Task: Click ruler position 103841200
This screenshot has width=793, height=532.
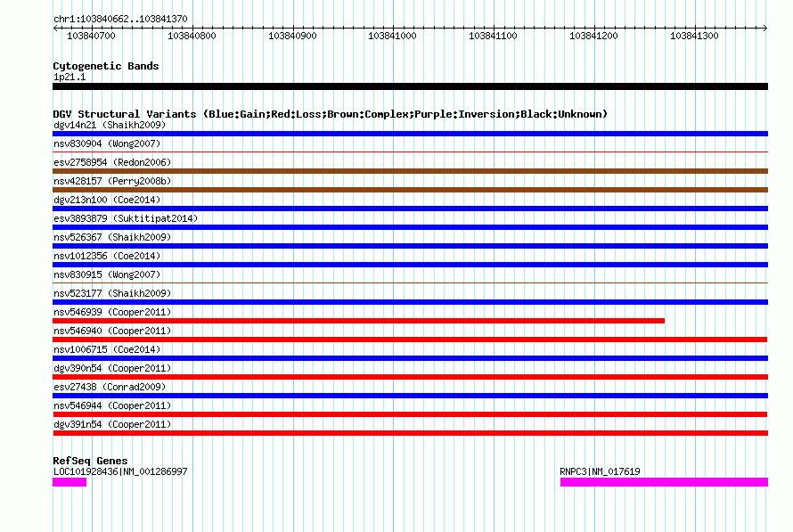Action: tap(593, 36)
